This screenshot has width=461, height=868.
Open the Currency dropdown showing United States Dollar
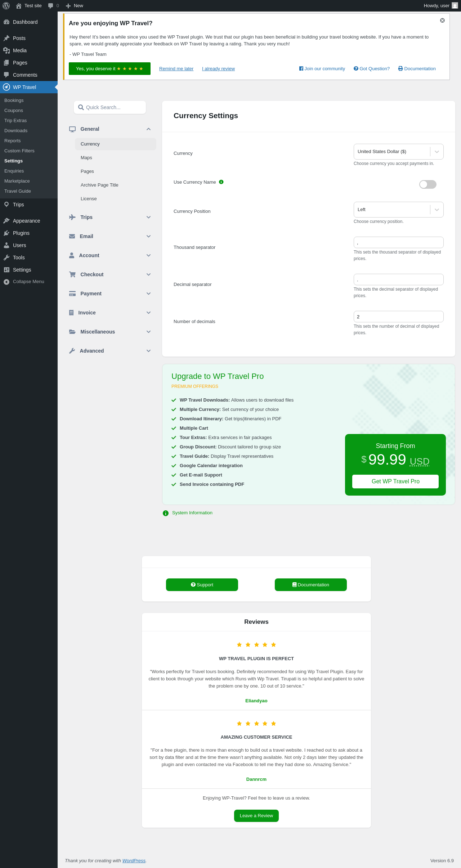pyautogui.click(x=399, y=152)
